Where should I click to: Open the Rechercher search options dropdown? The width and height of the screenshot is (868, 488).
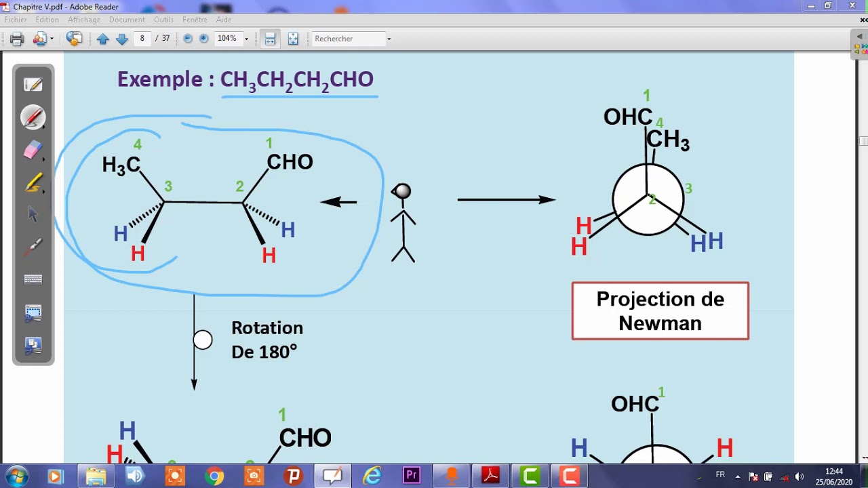389,39
